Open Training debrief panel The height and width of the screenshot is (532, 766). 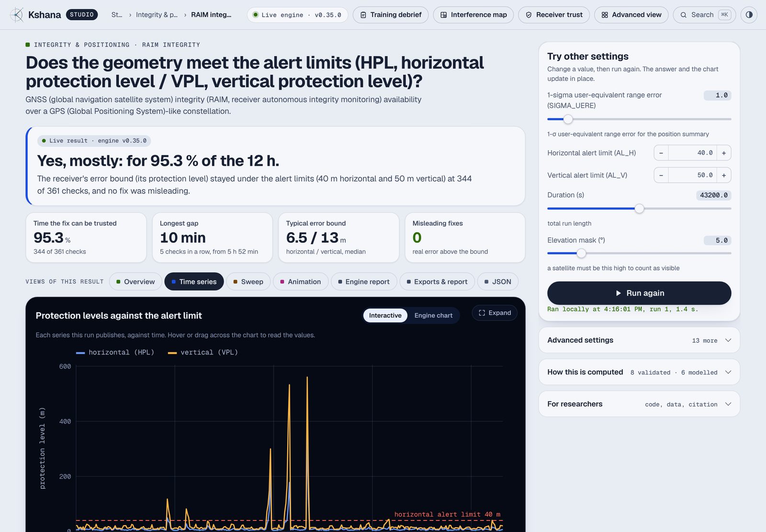point(391,15)
